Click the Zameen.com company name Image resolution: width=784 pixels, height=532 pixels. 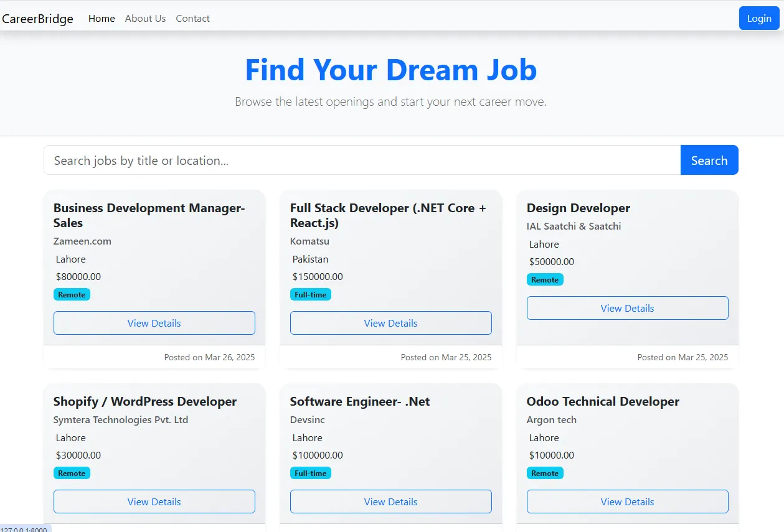82,241
